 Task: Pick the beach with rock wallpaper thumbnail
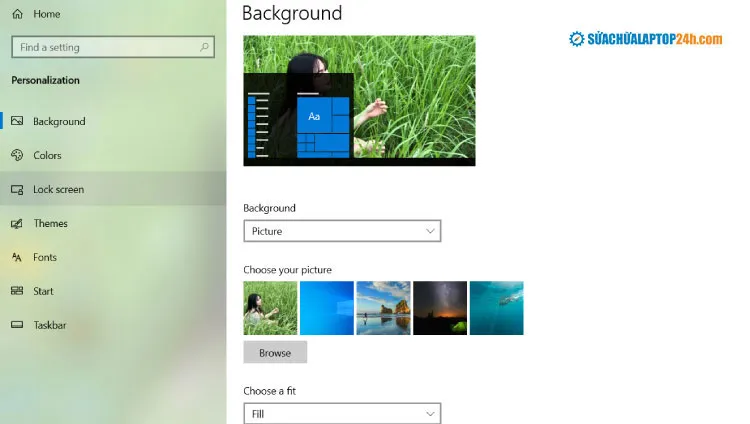point(384,308)
